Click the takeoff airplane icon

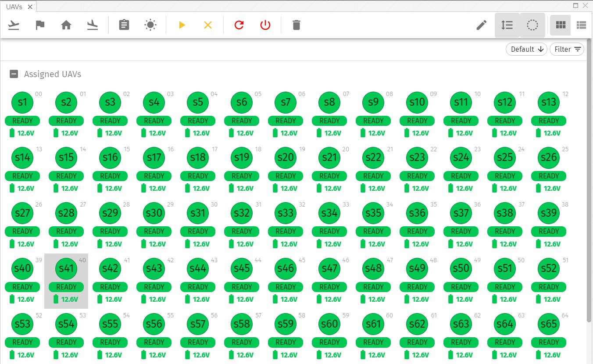14,25
